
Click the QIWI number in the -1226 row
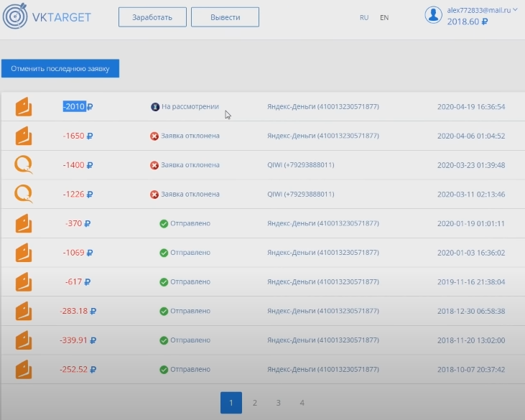301,194
